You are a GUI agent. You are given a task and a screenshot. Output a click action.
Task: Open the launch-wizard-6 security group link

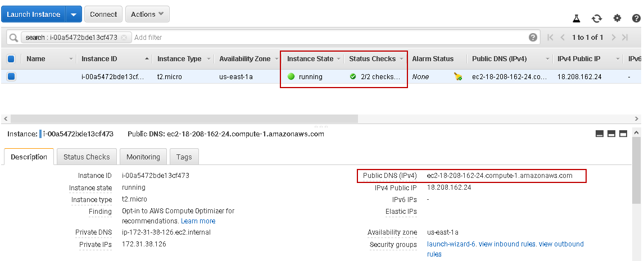(x=452, y=244)
